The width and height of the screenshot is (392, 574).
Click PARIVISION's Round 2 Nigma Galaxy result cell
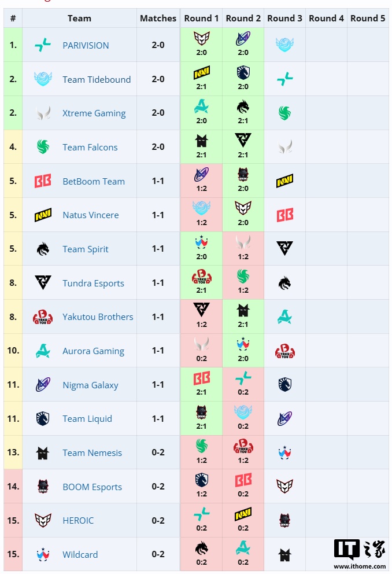click(243, 45)
